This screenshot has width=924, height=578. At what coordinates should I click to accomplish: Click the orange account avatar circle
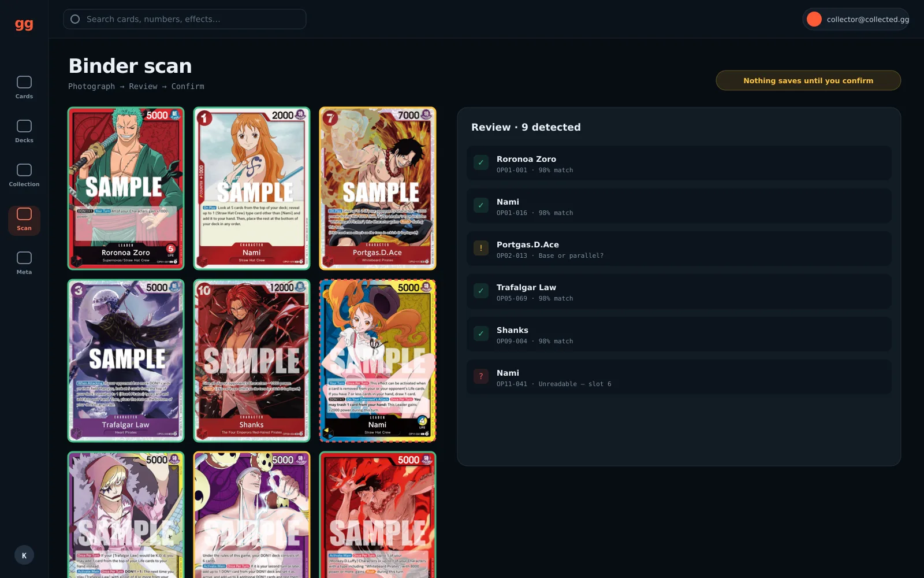(814, 19)
